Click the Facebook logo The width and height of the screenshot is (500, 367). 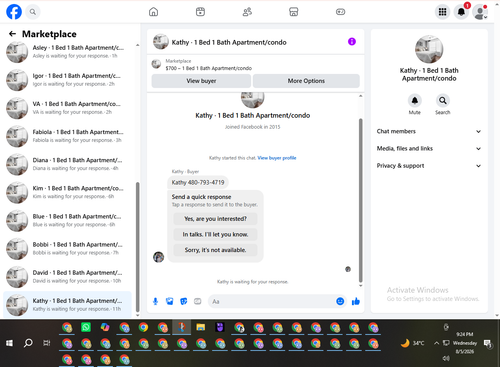(x=14, y=12)
